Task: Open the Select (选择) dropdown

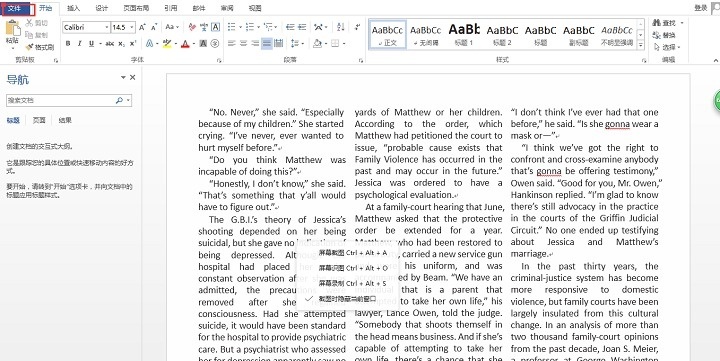Action: click(668, 47)
